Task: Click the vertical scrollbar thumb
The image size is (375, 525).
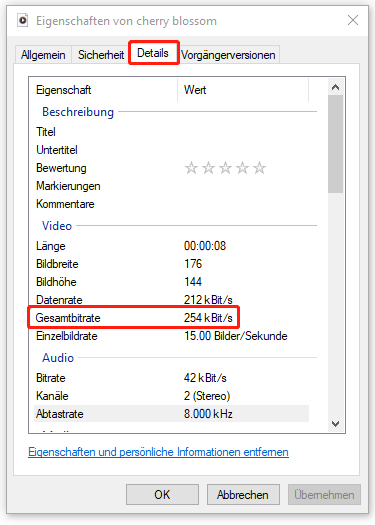Action: click(x=335, y=144)
